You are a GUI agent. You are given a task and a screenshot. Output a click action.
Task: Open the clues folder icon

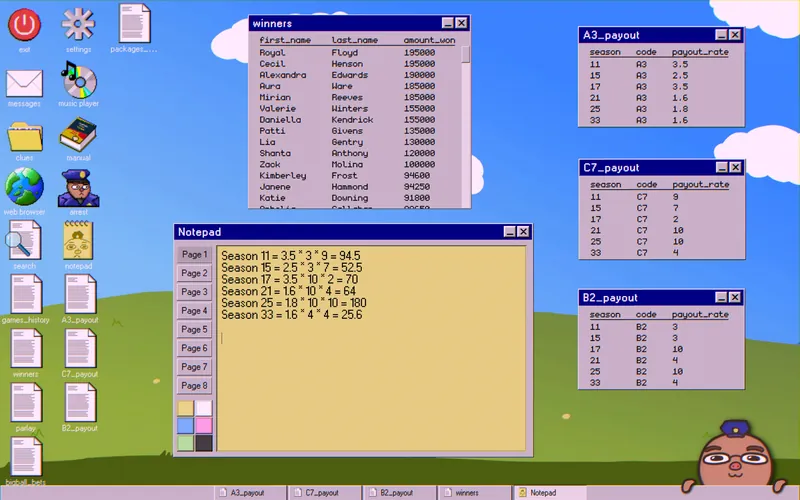(24, 136)
